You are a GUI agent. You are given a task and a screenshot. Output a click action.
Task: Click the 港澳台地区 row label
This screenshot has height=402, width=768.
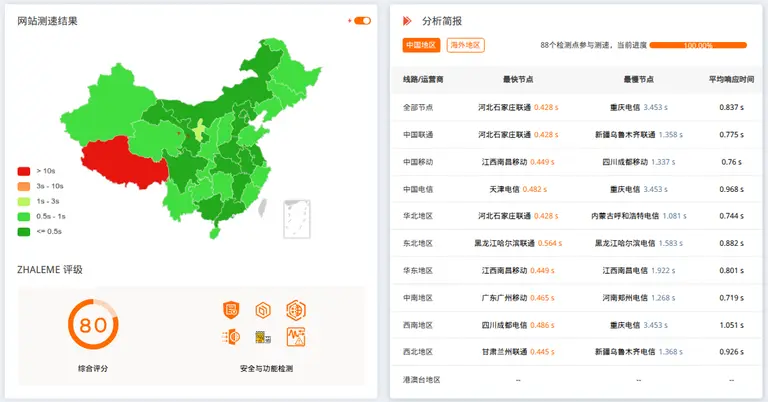click(422, 379)
